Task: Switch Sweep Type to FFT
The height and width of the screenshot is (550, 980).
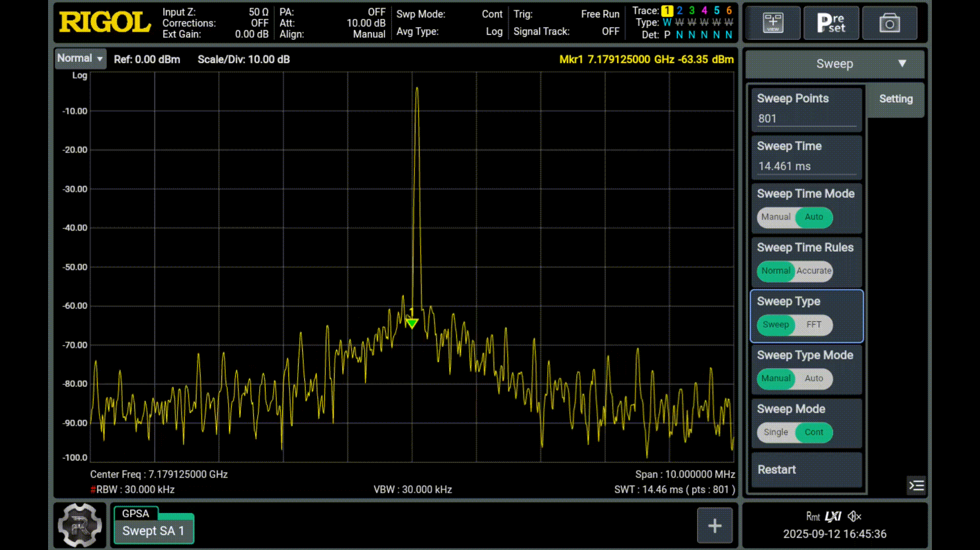Action: (x=813, y=325)
